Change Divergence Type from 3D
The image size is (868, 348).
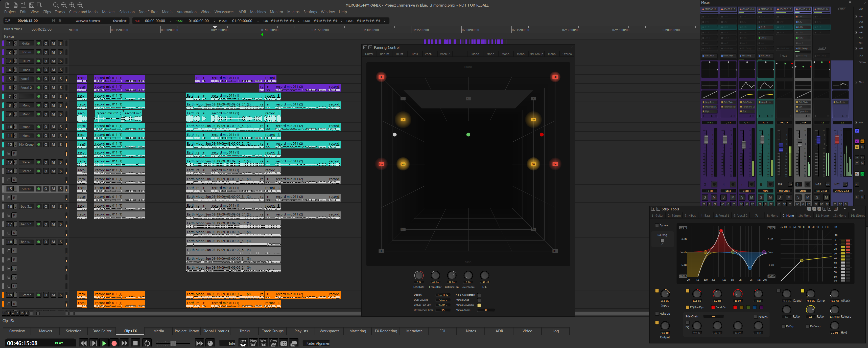pyautogui.click(x=443, y=310)
